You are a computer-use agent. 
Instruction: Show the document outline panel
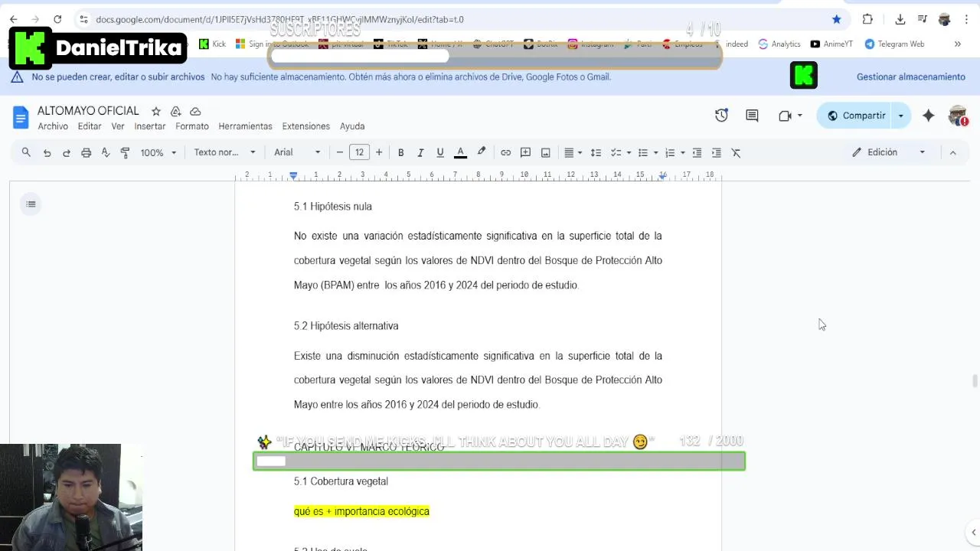tap(31, 204)
